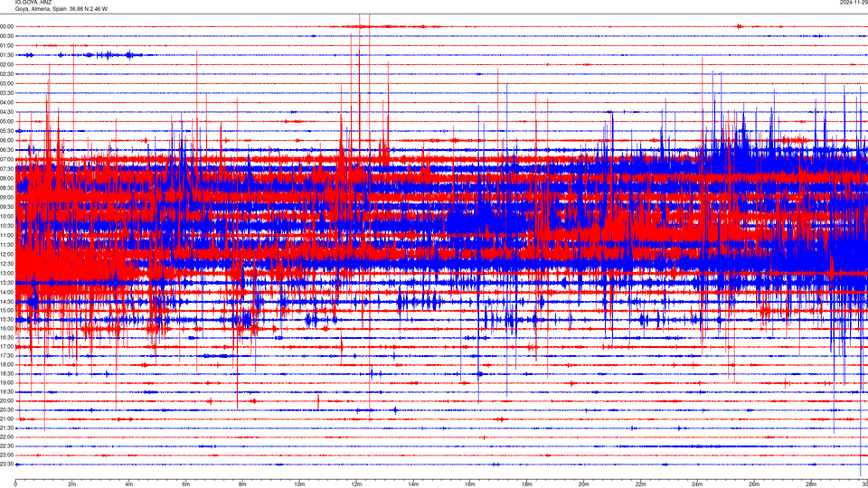Click the 'Goya, Almeria, Spain 36.86 N 2.46 W' label
The width and height of the screenshot is (868, 488).
pos(61,9)
